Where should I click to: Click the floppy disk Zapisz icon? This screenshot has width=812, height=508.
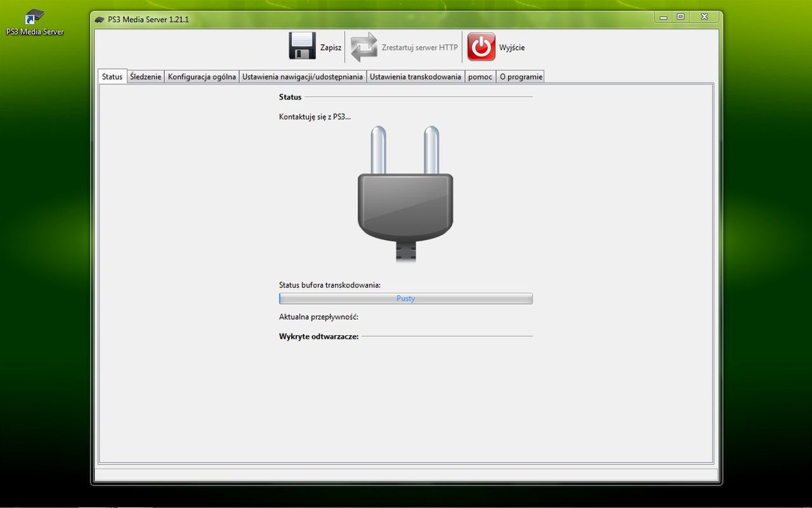(x=302, y=47)
